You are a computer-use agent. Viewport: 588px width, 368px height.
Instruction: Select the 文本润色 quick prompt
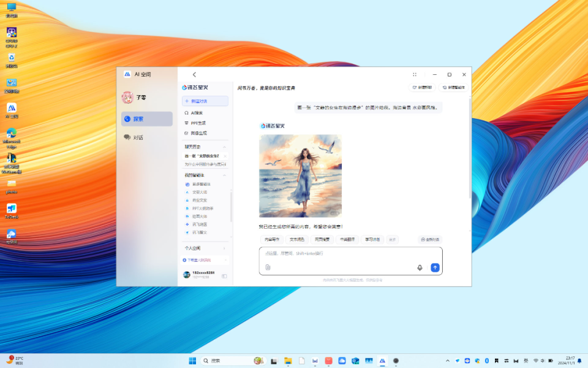click(296, 240)
